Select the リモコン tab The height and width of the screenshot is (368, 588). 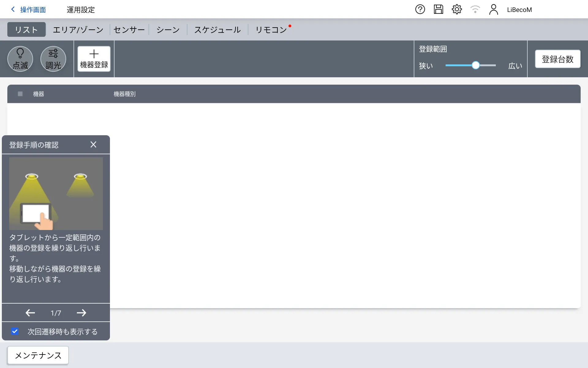[271, 30]
